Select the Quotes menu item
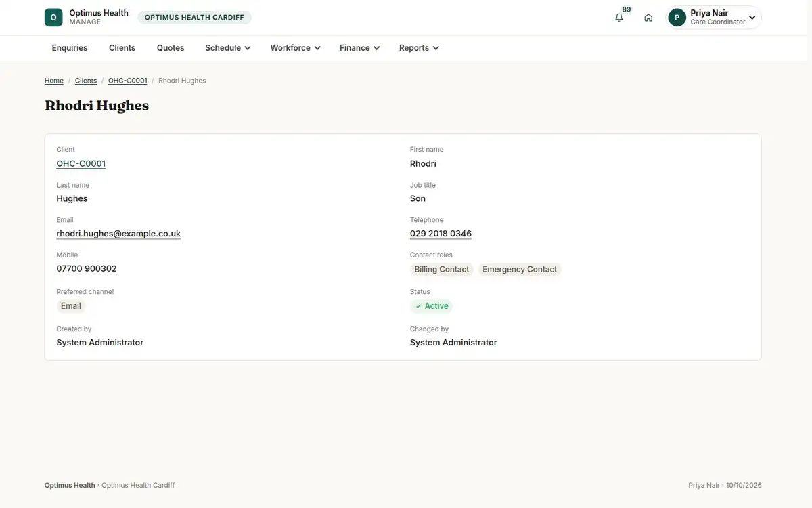 click(171, 48)
